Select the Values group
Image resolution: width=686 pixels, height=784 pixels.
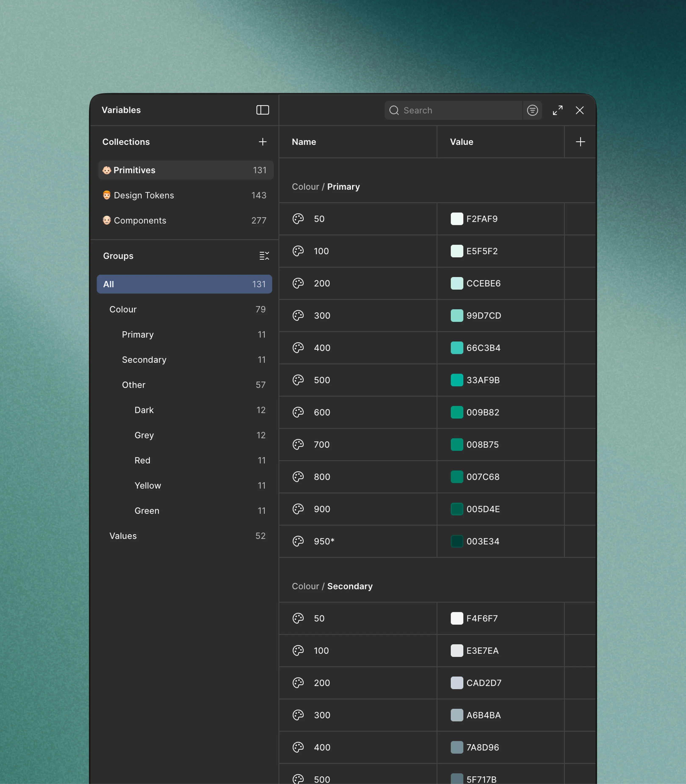point(123,536)
